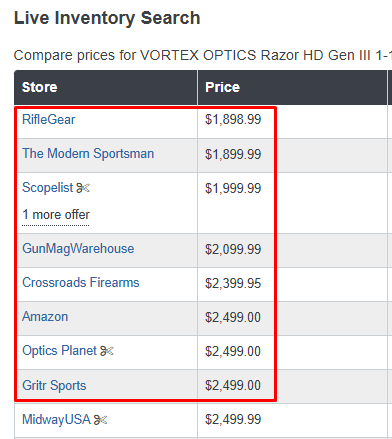Open the RifleGear store link
This screenshot has width=392, height=439.
[49, 119]
